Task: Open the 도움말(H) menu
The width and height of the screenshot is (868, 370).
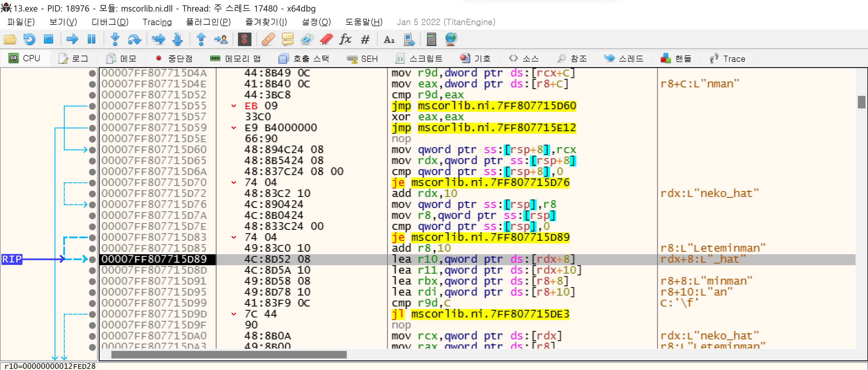Action: pos(364,22)
